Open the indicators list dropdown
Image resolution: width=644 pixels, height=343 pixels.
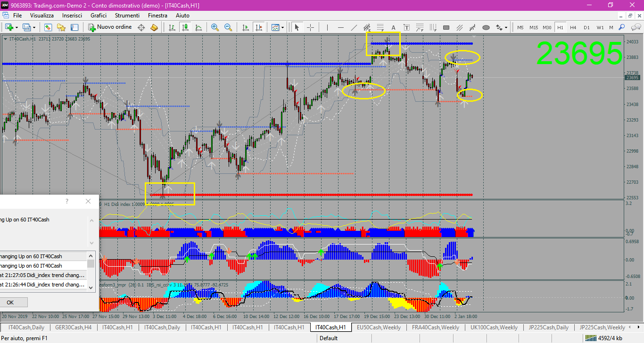[x=277, y=27]
